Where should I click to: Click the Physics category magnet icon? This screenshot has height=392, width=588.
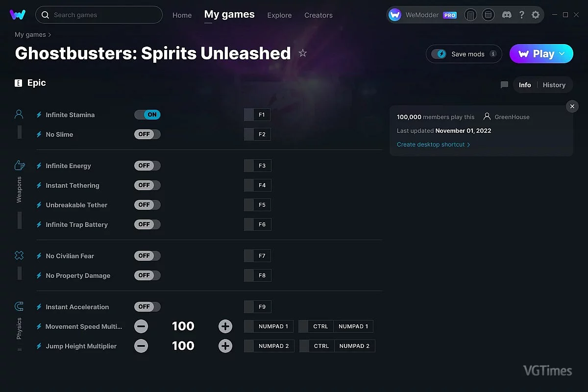click(19, 307)
